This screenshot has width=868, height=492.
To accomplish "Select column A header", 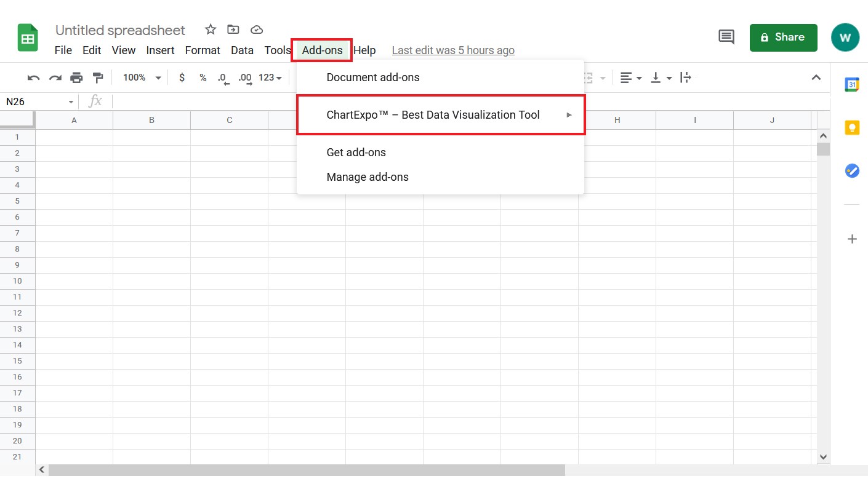I will tap(74, 121).
